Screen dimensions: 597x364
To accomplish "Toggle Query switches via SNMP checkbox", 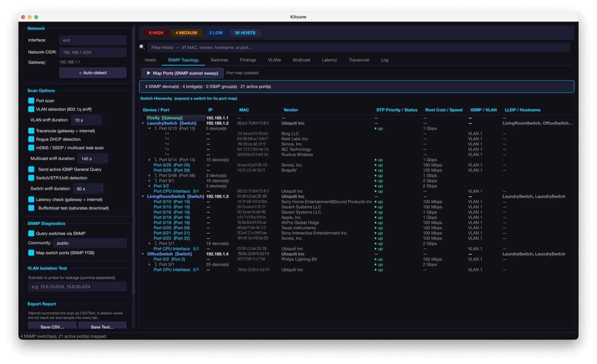I will click(31, 233).
